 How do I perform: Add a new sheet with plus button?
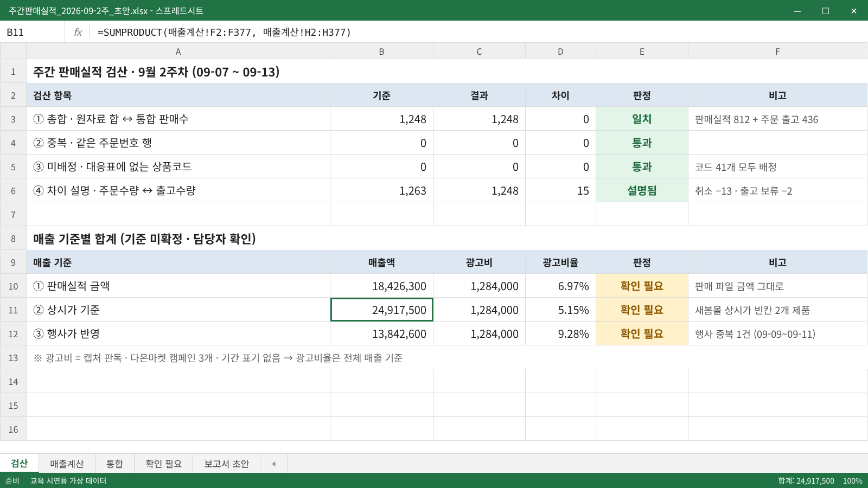click(x=274, y=464)
